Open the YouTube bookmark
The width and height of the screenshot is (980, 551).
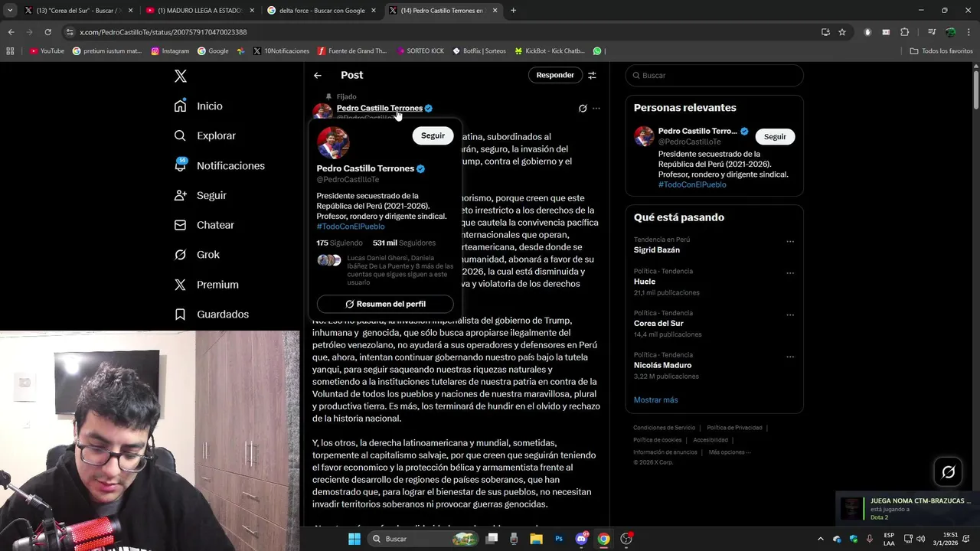pos(47,51)
